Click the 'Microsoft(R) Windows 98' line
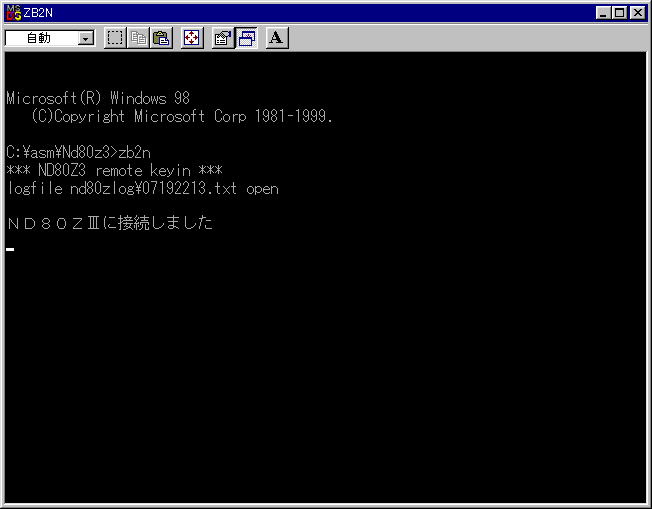The image size is (652, 509). [98, 99]
